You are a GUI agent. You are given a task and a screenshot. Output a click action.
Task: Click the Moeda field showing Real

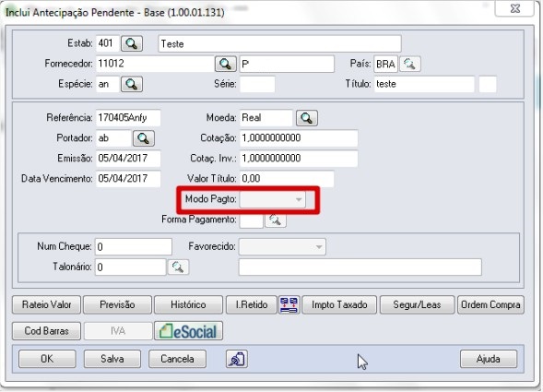coord(266,118)
